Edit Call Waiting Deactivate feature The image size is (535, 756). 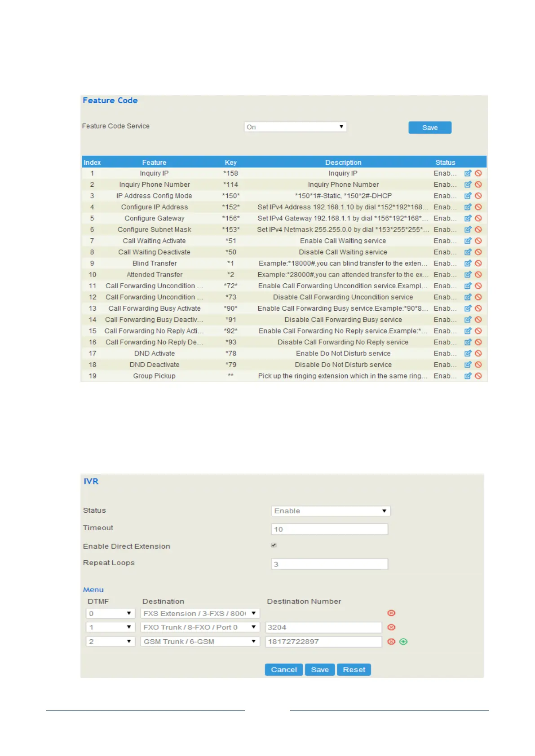point(468,252)
